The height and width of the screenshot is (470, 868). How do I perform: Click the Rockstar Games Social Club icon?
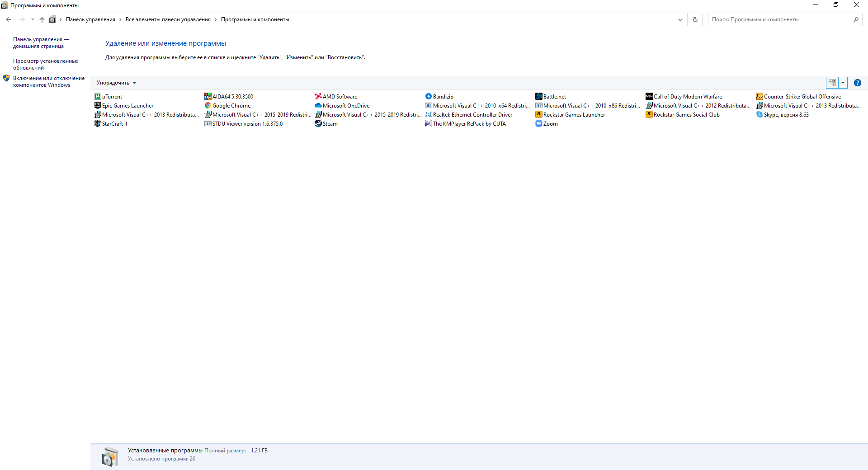tap(649, 114)
